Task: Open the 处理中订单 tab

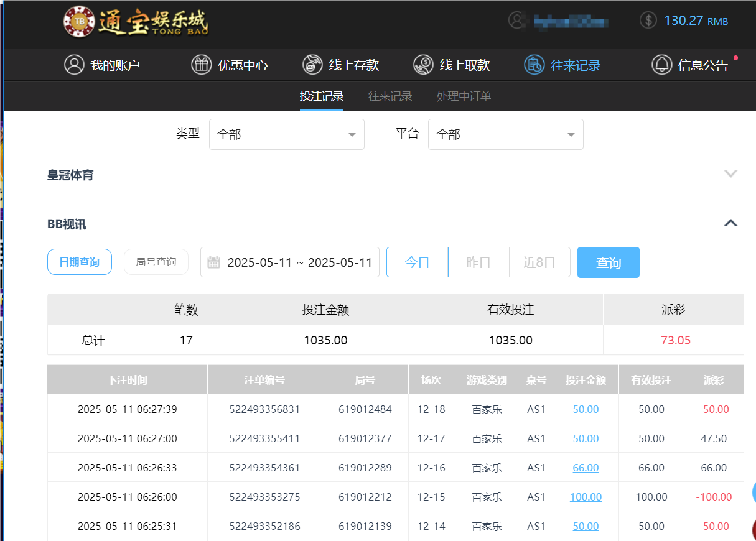Action: [464, 96]
